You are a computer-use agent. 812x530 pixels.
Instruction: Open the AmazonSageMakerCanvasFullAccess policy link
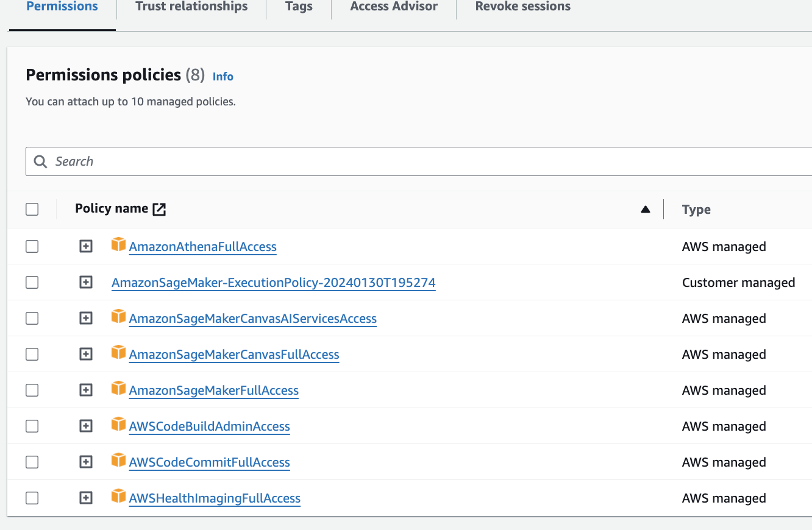(x=234, y=355)
